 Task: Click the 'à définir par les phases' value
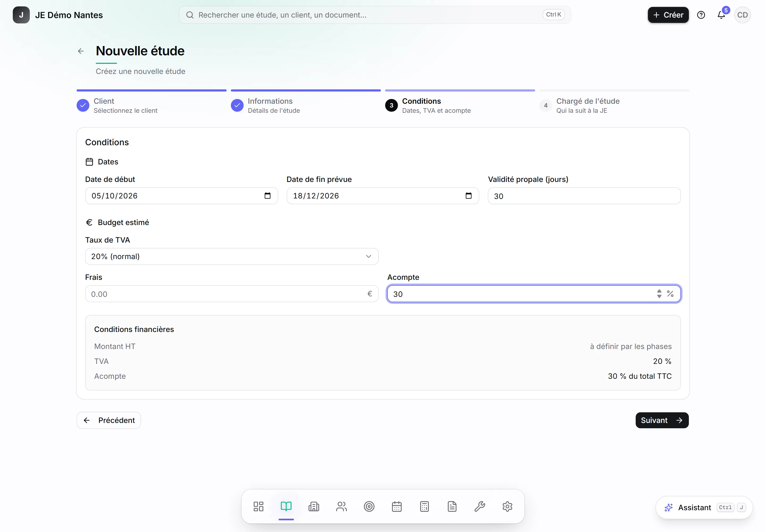tap(631, 346)
